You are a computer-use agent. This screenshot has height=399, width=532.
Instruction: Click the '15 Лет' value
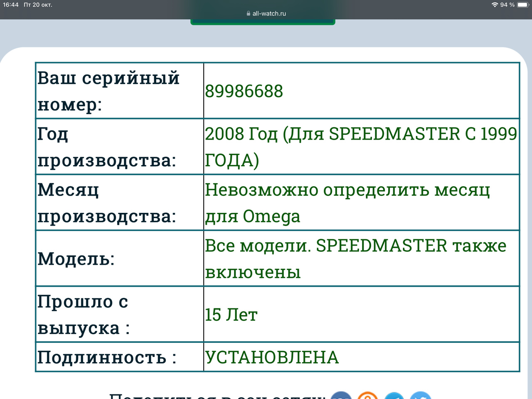pos(231,315)
